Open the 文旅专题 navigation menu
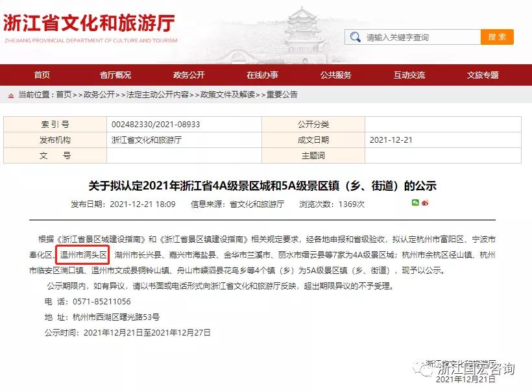 click(x=483, y=75)
